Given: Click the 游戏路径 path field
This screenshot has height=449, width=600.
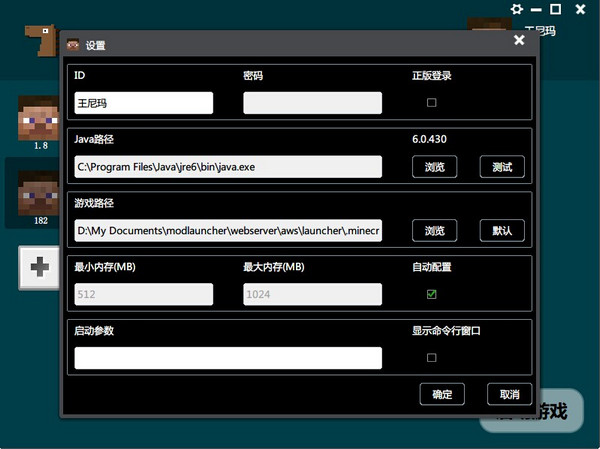Looking at the screenshot, I should point(228,230).
